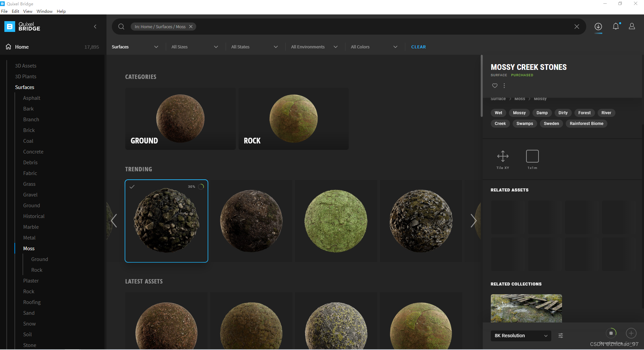Open the download settings sliders icon
644x350 pixels.
point(561,336)
